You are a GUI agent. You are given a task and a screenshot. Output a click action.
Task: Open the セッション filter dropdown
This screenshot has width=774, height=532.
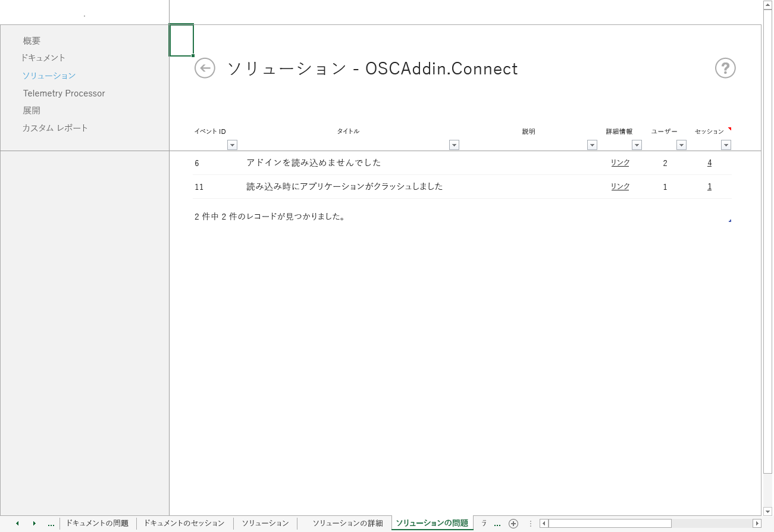click(x=726, y=145)
